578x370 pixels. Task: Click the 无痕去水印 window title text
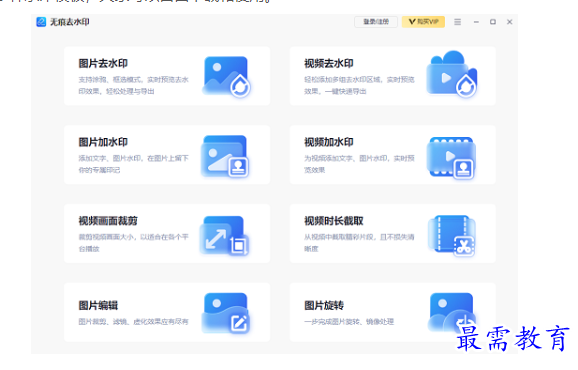(x=70, y=22)
